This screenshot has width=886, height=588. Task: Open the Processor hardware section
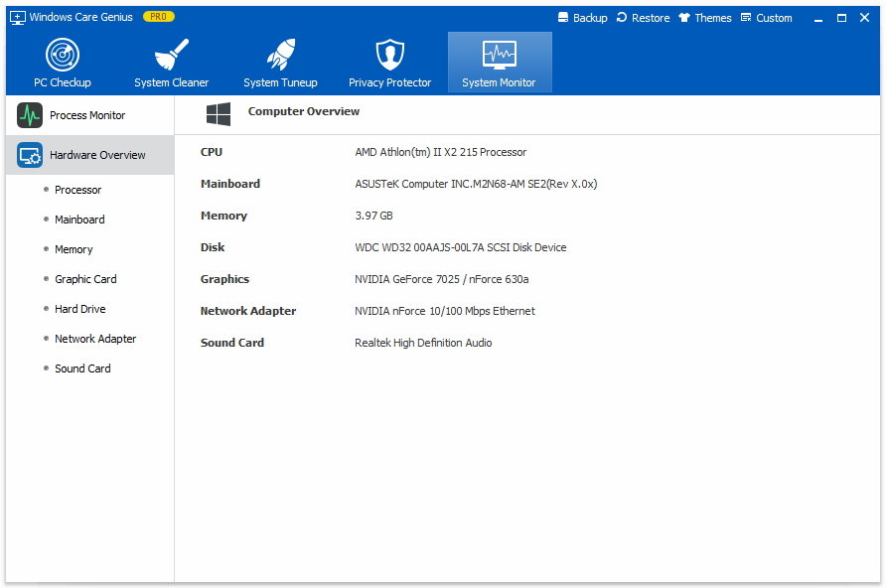[78, 190]
